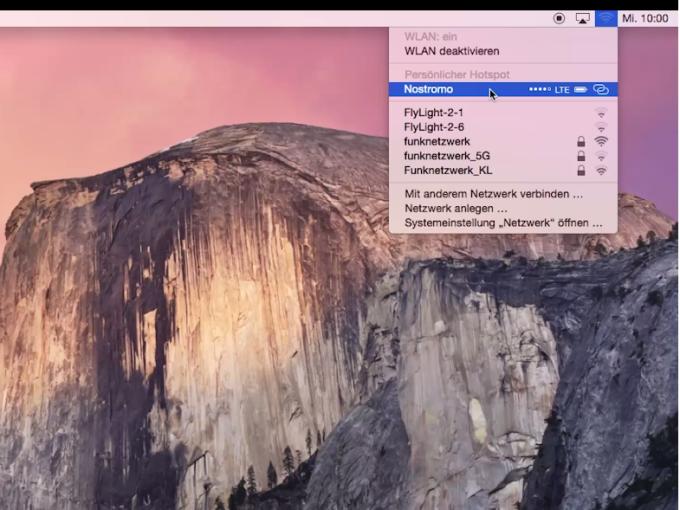Choose the funknetzwerk_5G network
Image resolution: width=680 pixels, height=510 pixels.
503,156
